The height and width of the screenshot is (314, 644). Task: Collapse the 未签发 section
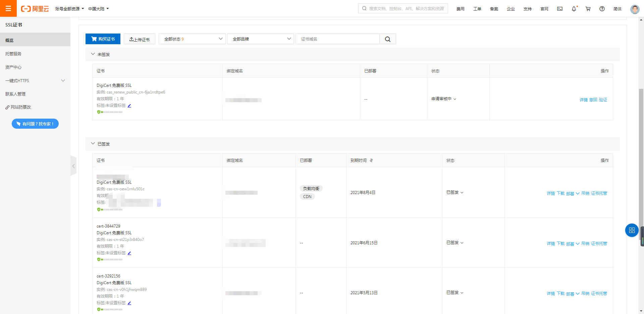93,54
